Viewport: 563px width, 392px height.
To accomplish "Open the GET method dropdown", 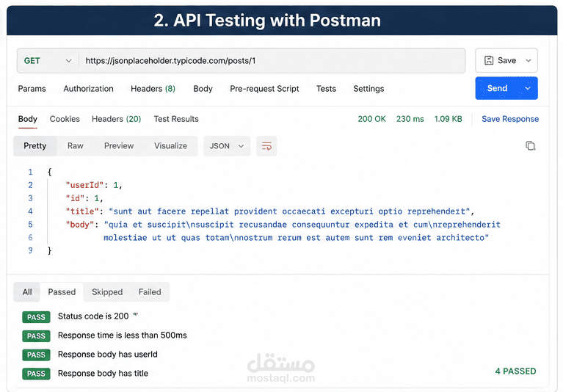I will pos(48,61).
